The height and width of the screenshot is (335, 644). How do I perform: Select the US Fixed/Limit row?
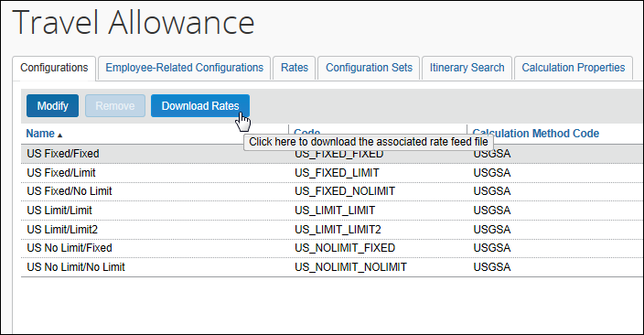pos(332,173)
